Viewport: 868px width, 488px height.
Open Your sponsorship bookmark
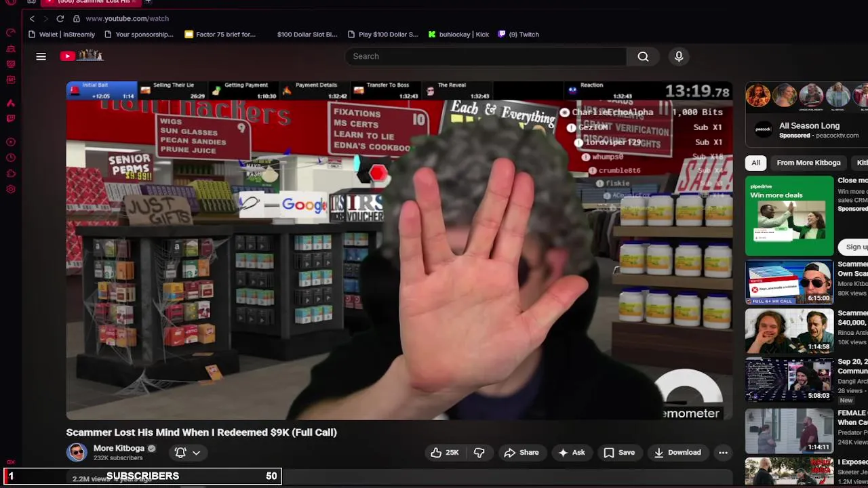[139, 34]
